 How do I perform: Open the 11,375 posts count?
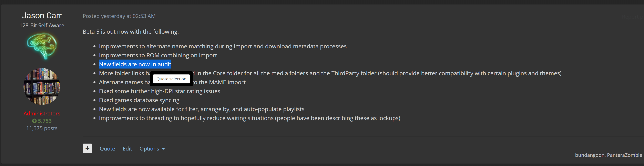[42, 128]
